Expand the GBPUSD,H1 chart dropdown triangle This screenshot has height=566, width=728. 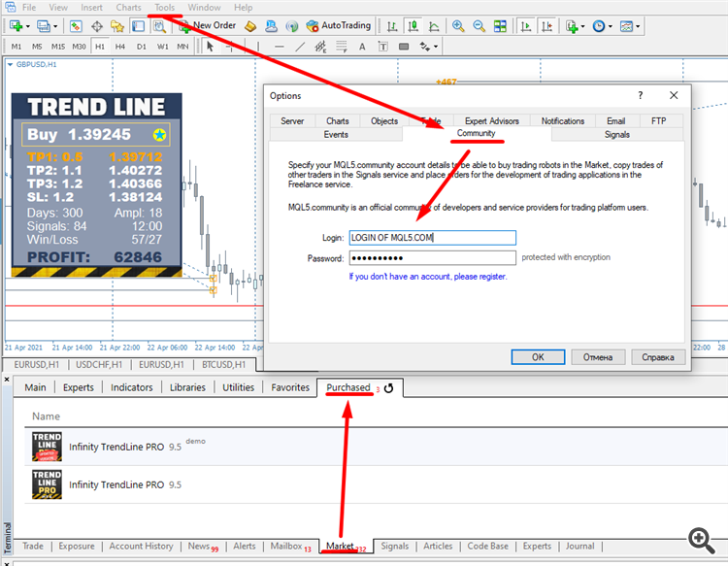11,64
